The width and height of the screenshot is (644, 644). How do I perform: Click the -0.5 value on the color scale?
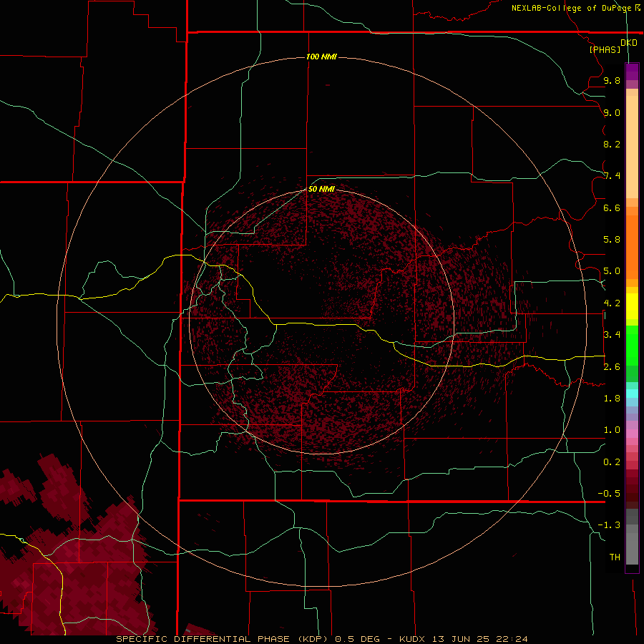[x=609, y=494]
